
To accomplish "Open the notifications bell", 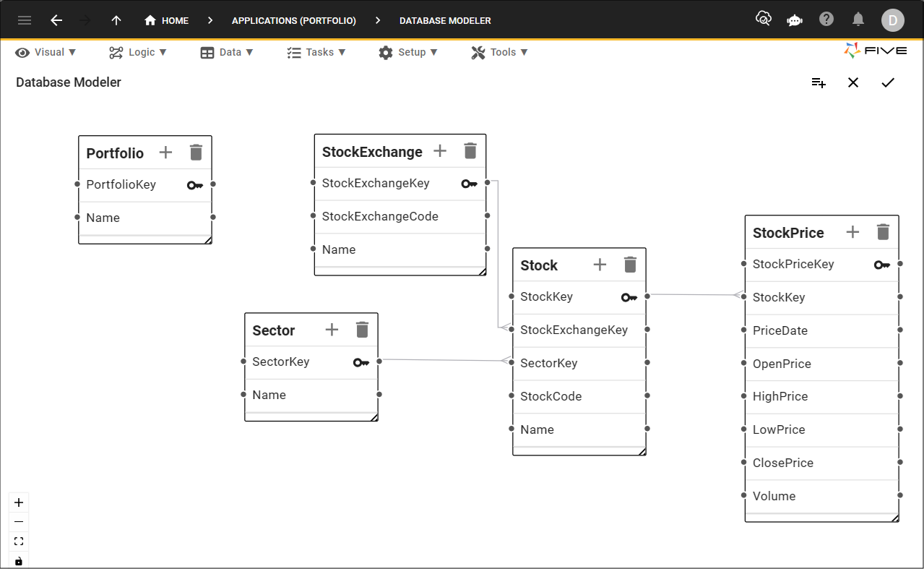I will [858, 20].
